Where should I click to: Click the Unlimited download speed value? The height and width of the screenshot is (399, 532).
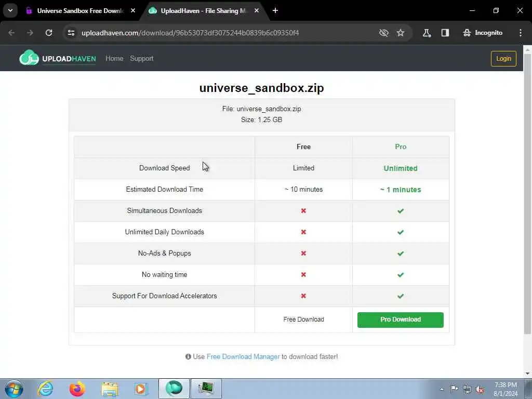(x=401, y=168)
